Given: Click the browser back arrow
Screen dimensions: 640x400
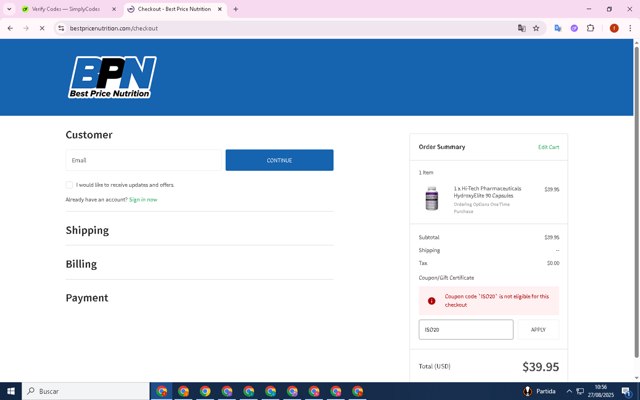Looking at the screenshot, I should pyautogui.click(x=10, y=28).
